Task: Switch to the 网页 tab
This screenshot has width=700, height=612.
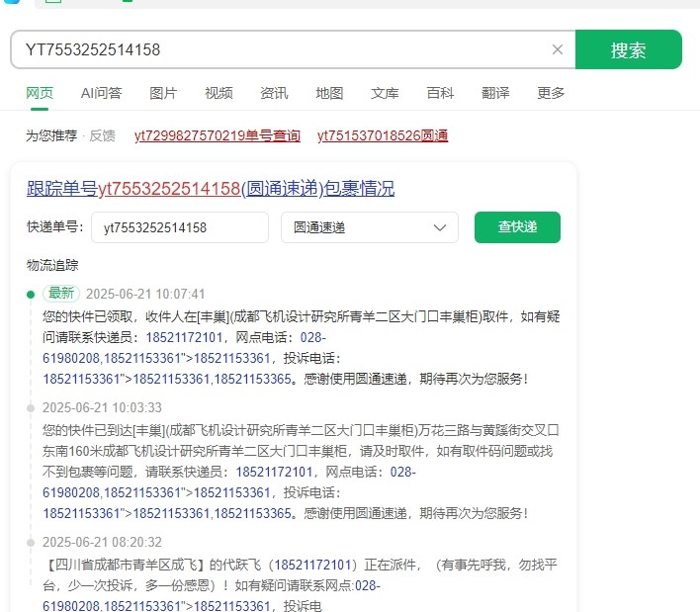Action: point(40,93)
